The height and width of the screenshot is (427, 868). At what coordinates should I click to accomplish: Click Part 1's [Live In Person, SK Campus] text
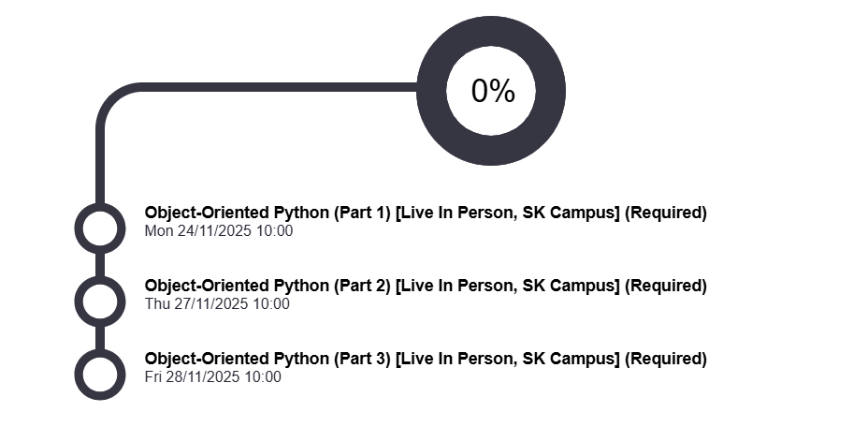tap(507, 213)
